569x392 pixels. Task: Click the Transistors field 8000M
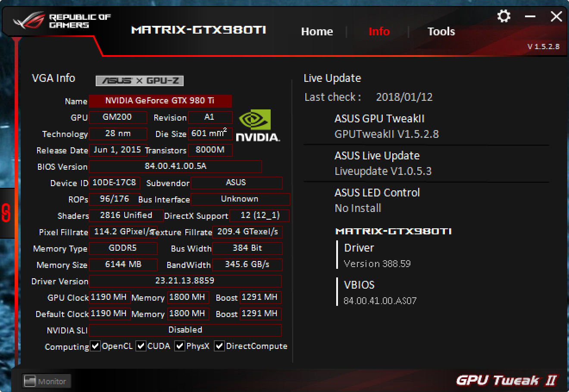pos(210,150)
